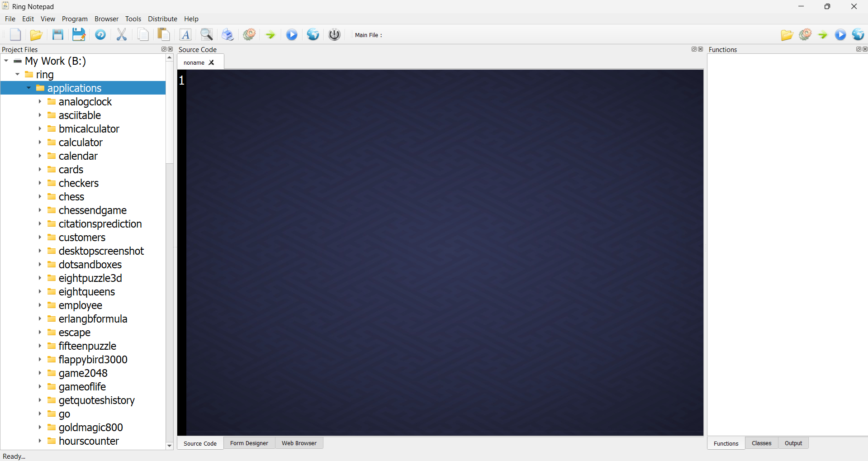Image resolution: width=868 pixels, height=461 pixels.
Task: Expand the chess folder
Action: [x=40, y=196]
